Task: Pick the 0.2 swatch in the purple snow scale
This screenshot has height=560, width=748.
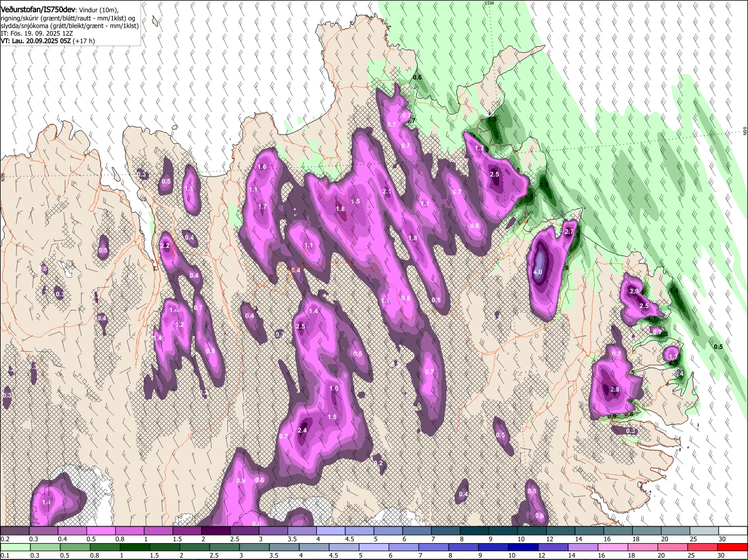Action: click(15, 531)
